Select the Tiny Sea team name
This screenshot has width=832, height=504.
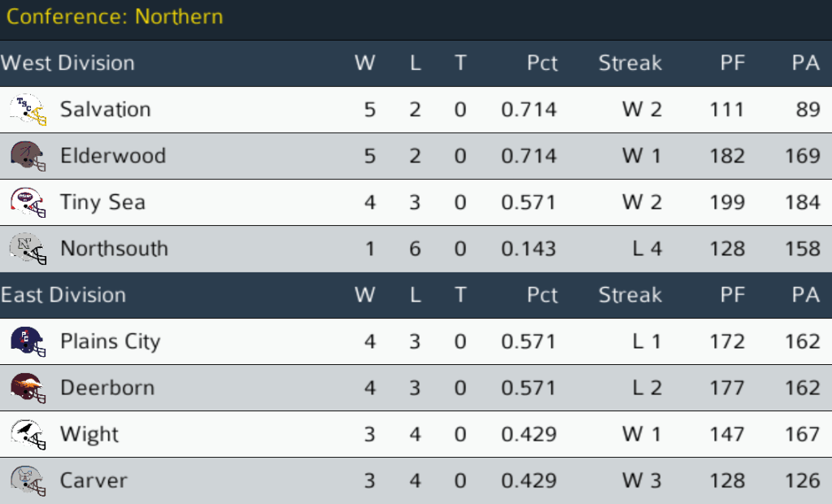pos(102,202)
